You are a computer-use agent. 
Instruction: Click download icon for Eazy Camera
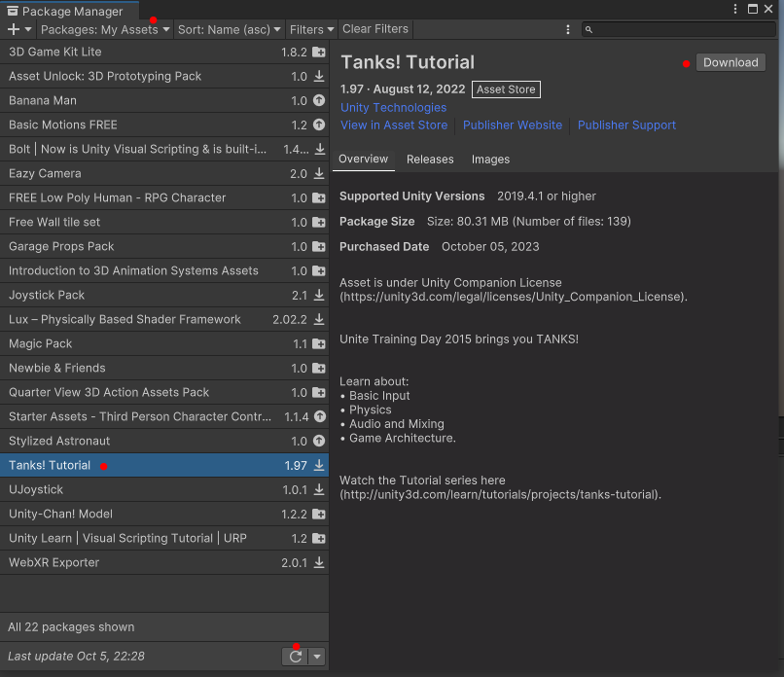click(x=319, y=173)
